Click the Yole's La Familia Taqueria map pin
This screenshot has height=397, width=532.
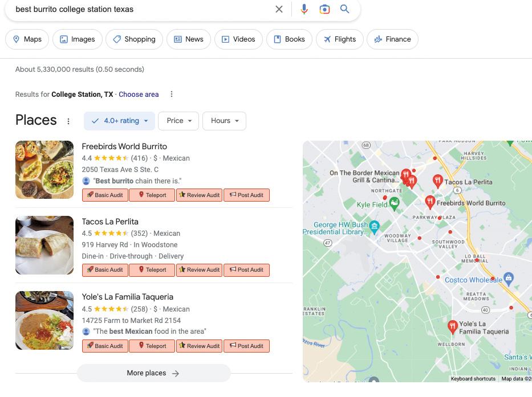point(452,326)
